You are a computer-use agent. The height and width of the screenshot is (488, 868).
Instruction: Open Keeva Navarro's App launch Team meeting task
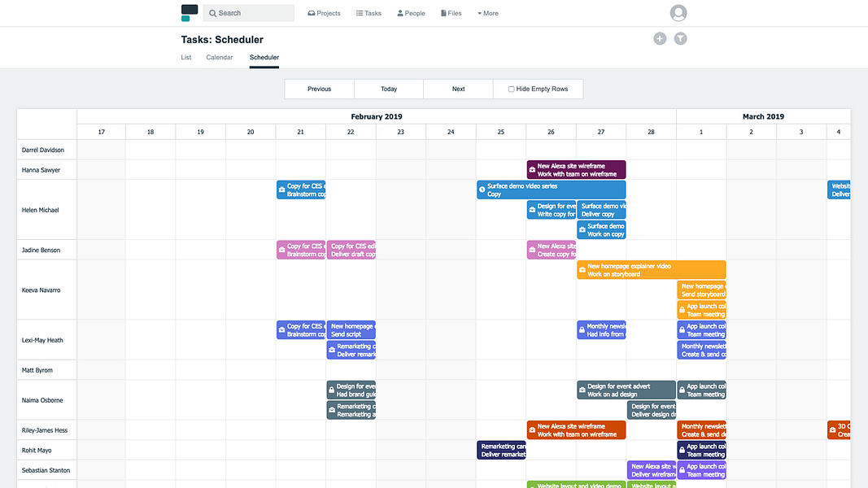click(701, 310)
